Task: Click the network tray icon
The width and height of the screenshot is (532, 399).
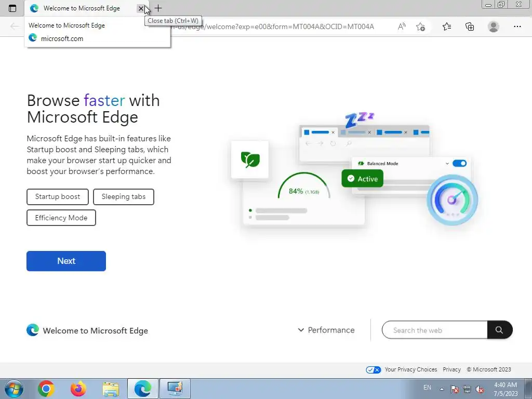Action: coord(467,389)
